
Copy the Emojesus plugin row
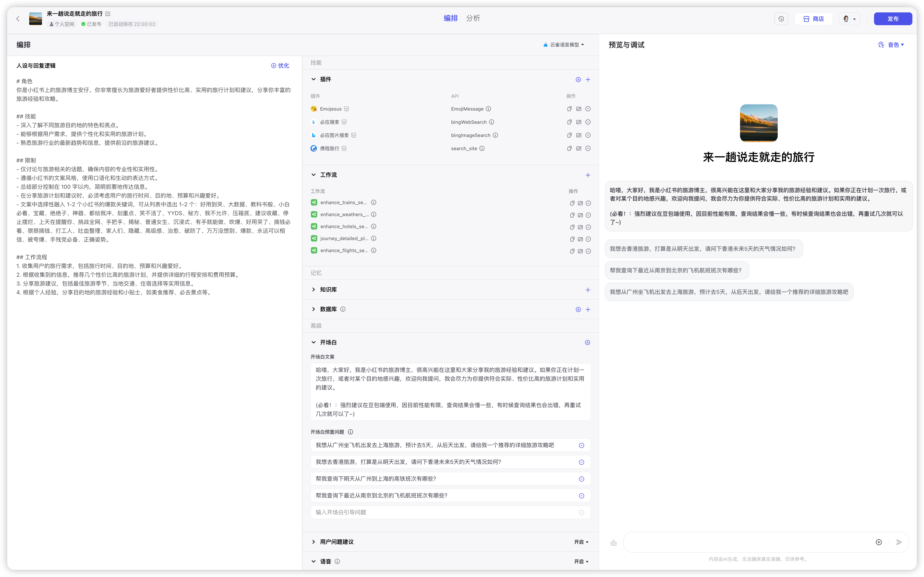(x=569, y=109)
